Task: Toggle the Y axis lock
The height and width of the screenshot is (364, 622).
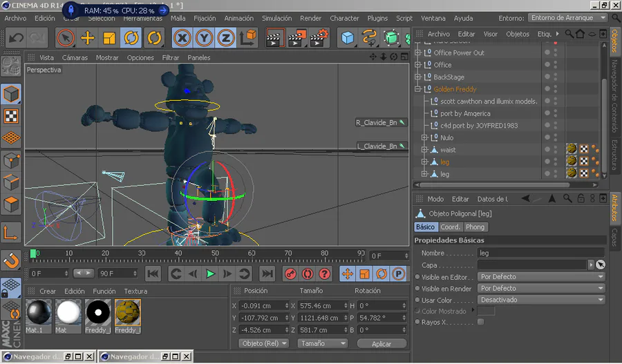Action: click(204, 38)
